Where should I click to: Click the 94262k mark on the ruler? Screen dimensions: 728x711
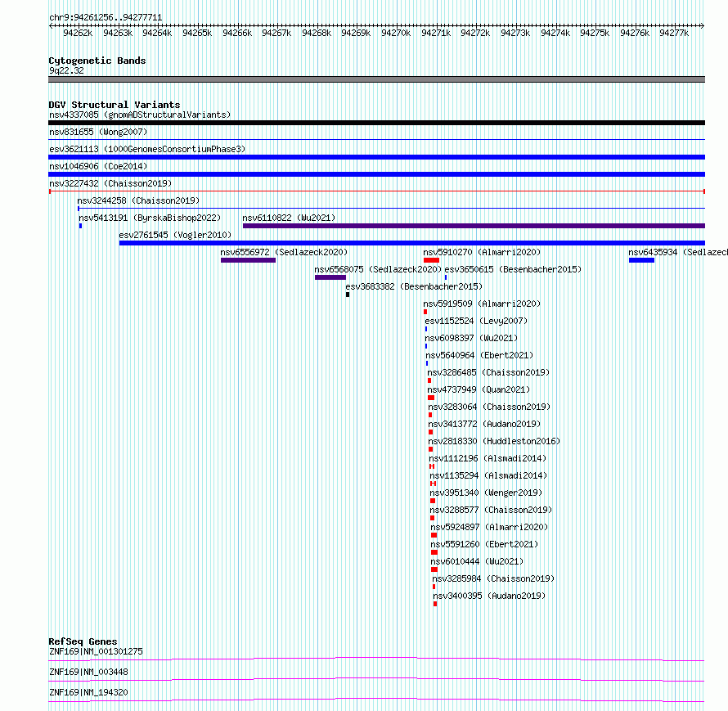[x=78, y=33]
